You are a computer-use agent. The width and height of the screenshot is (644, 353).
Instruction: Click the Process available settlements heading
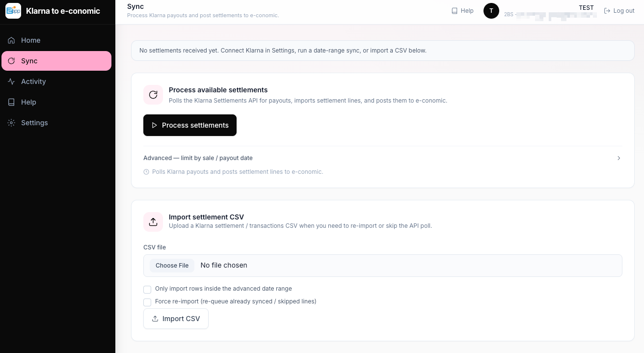click(x=218, y=90)
